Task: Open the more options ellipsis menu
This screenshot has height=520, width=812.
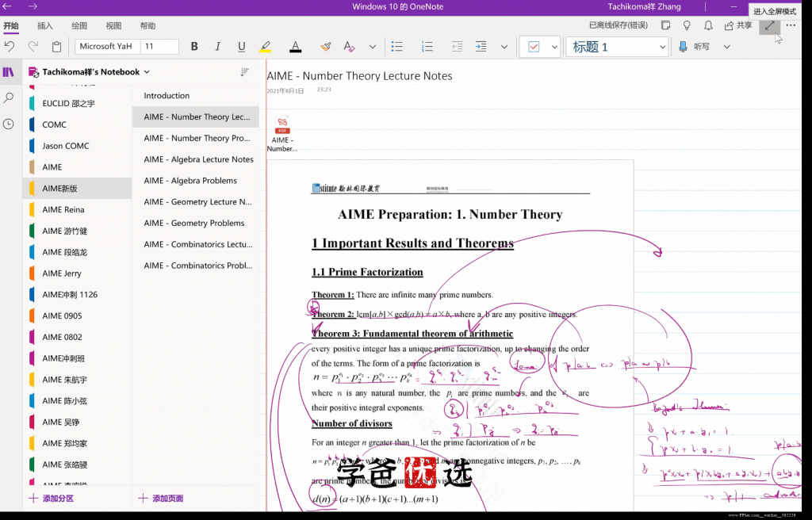Action: (x=791, y=25)
